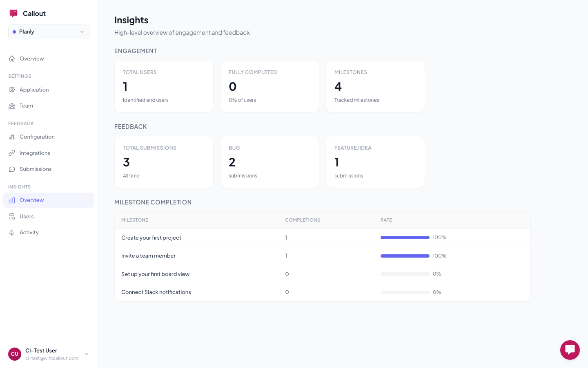
Task: Click the Configuration sliders icon
Action: [x=12, y=137]
